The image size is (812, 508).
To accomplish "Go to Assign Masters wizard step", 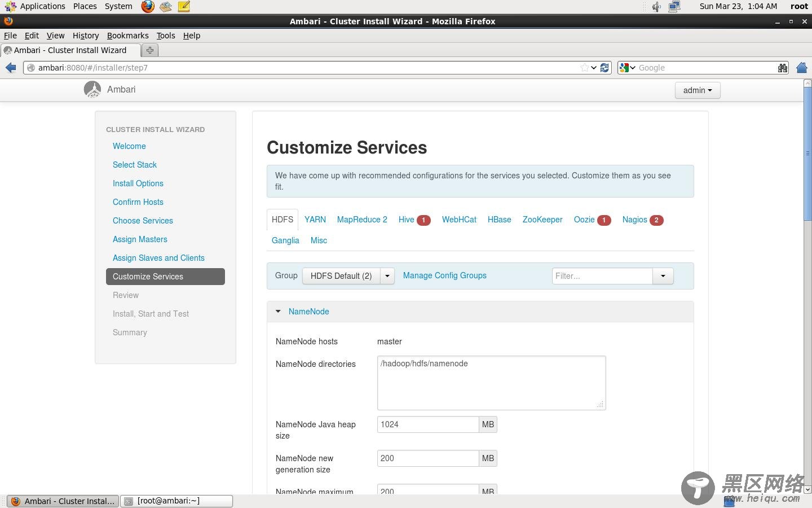I will click(x=140, y=239).
